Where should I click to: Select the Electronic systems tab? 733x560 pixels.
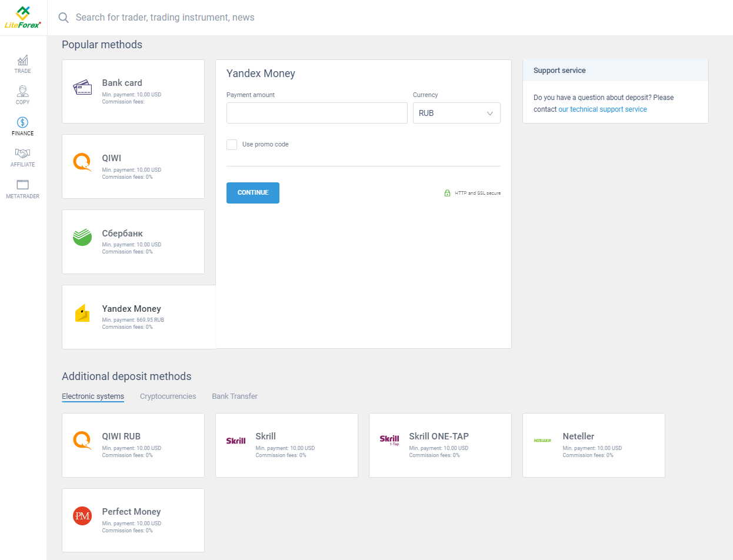93,396
